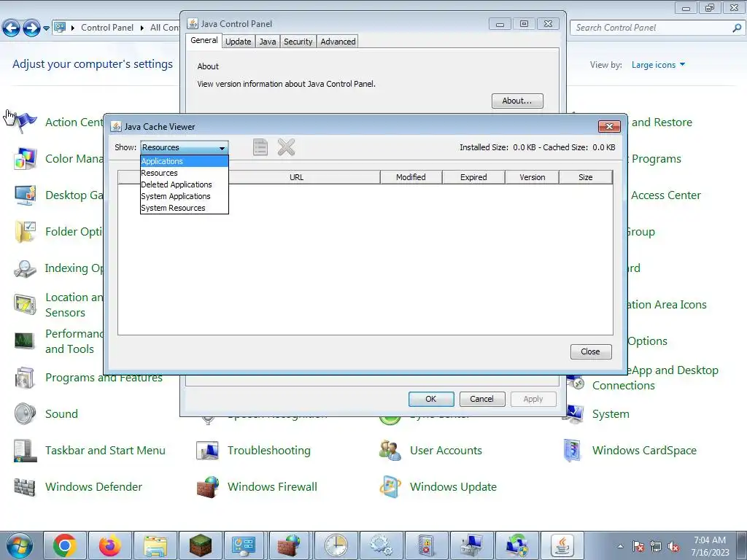Click the Java cup icon in Java Control Panel title
Viewport: 747px width, 560px height.
[x=193, y=23]
